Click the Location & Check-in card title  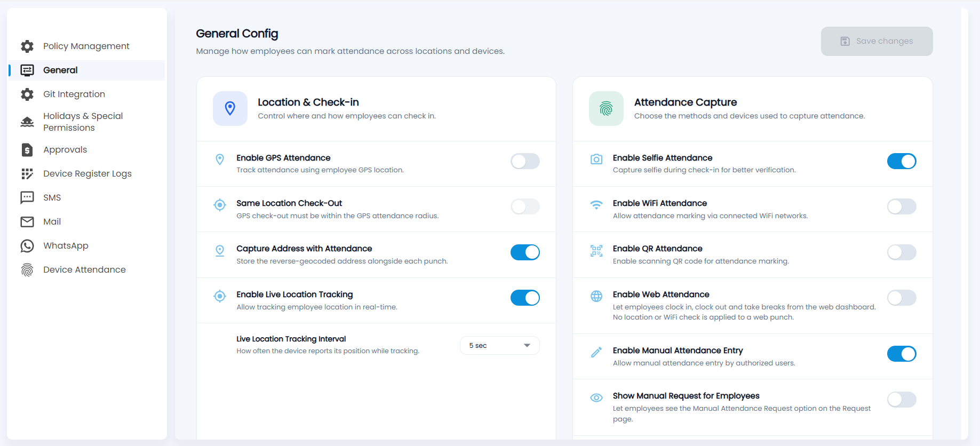(308, 102)
